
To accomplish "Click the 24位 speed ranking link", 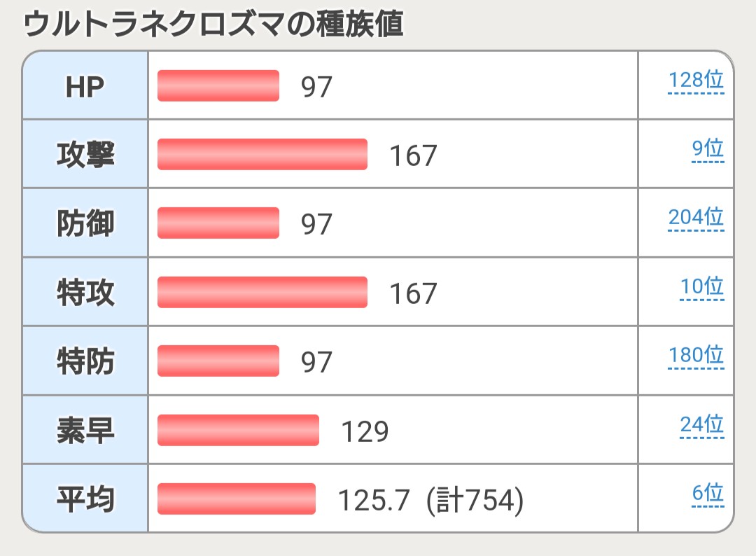I will point(701,424).
